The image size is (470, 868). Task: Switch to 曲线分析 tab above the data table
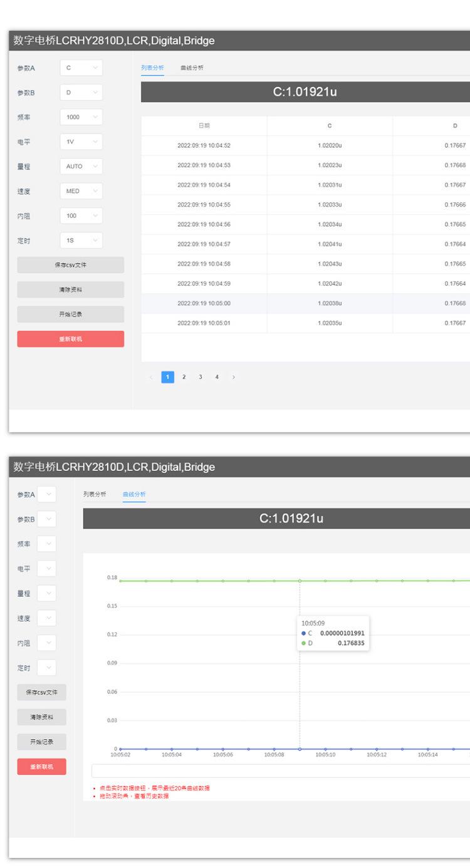click(x=192, y=68)
